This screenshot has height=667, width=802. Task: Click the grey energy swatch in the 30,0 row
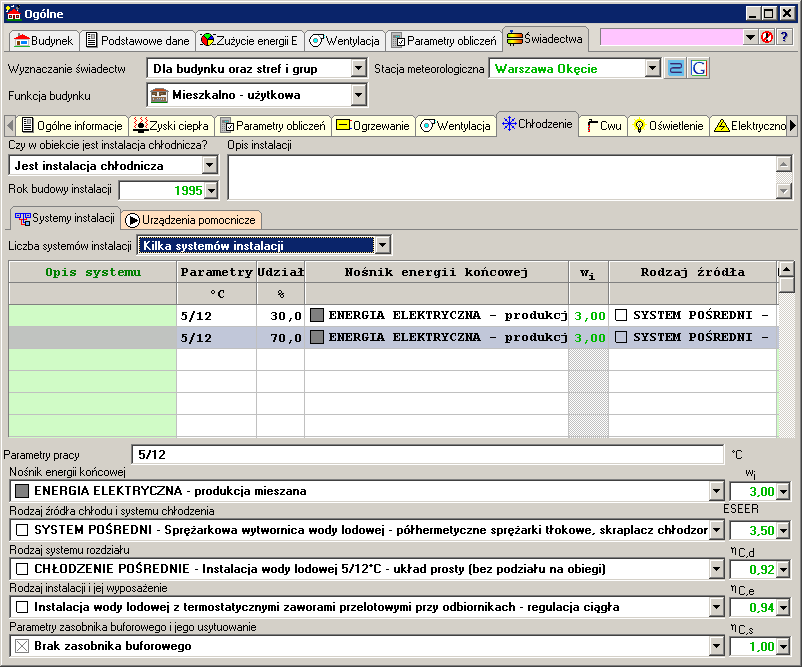tap(317, 315)
